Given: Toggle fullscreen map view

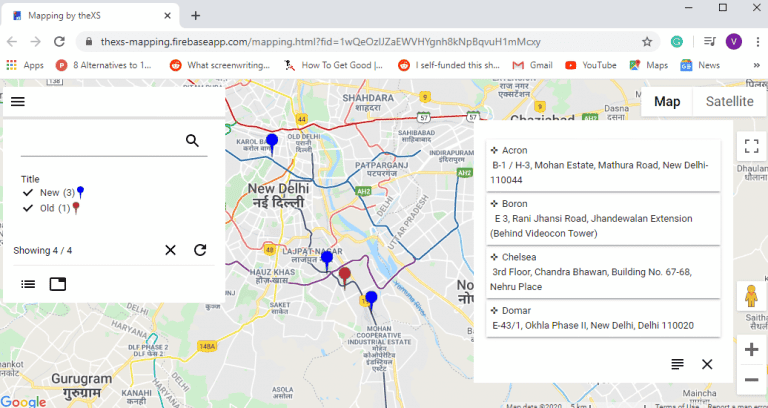Looking at the screenshot, I should 751,146.
